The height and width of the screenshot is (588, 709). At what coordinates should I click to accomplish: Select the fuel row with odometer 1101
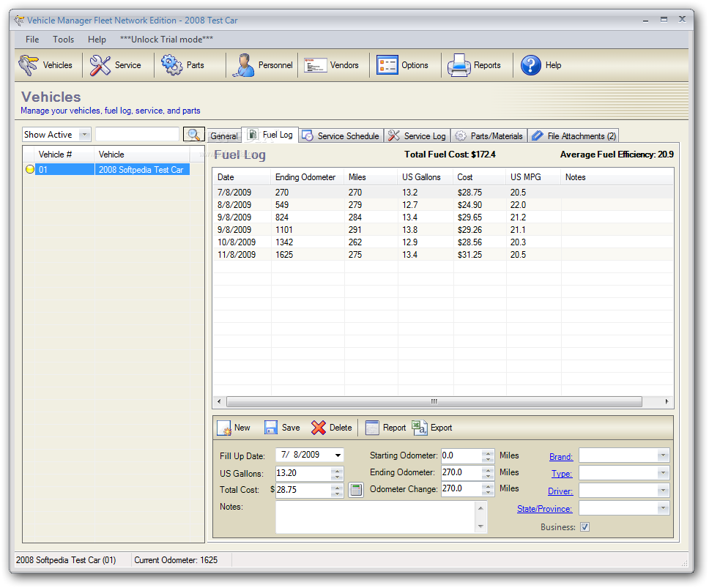point(442,230)
